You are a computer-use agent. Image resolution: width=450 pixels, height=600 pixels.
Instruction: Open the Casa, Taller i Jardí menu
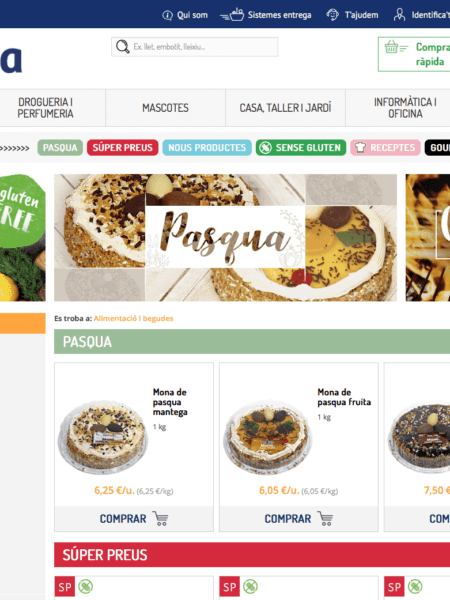[285, 108]
